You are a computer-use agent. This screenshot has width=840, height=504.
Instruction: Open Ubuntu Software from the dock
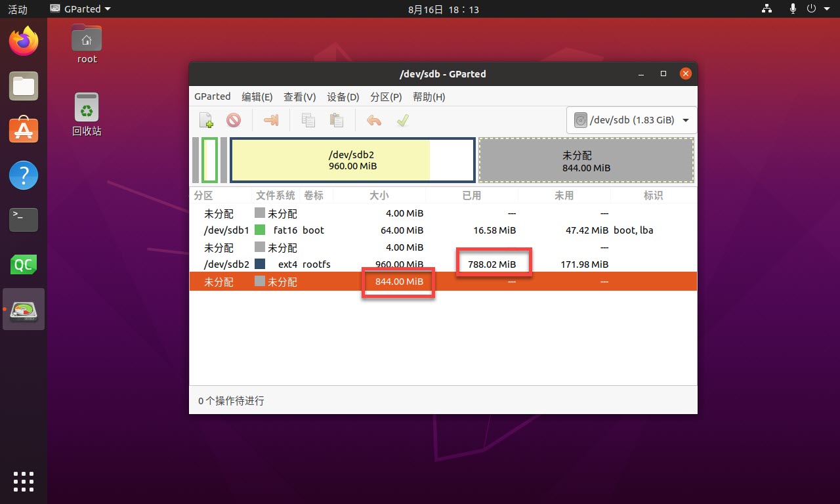[x=24, y=131]
